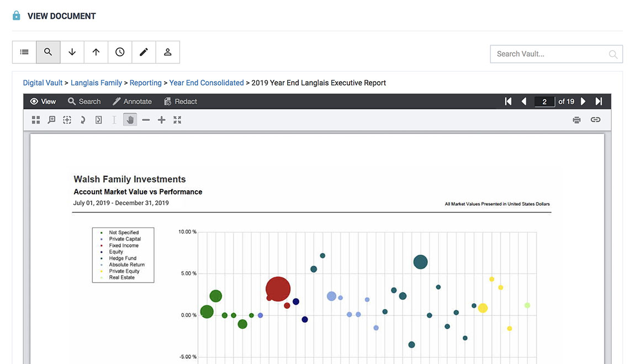Select the hand pan tool
Image resolution: width=635 pixels, height=364 pixels.
click(x=130, y=120)
